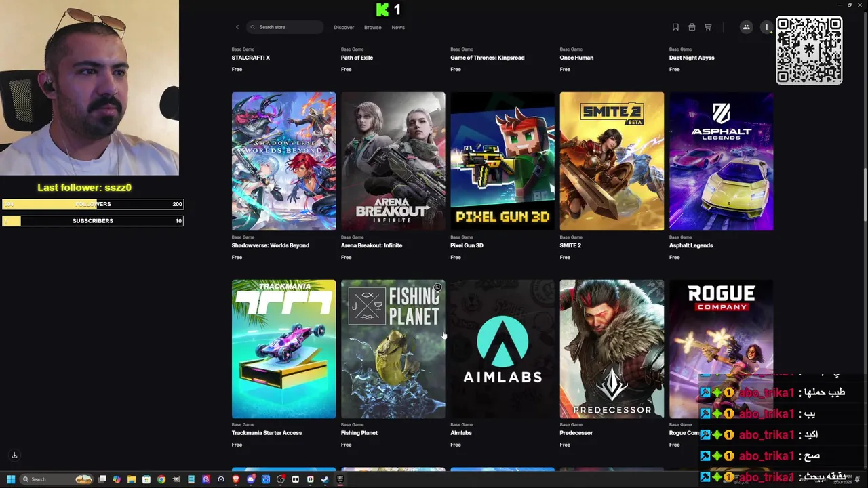Open the gift rewards icon

point(692,27)
